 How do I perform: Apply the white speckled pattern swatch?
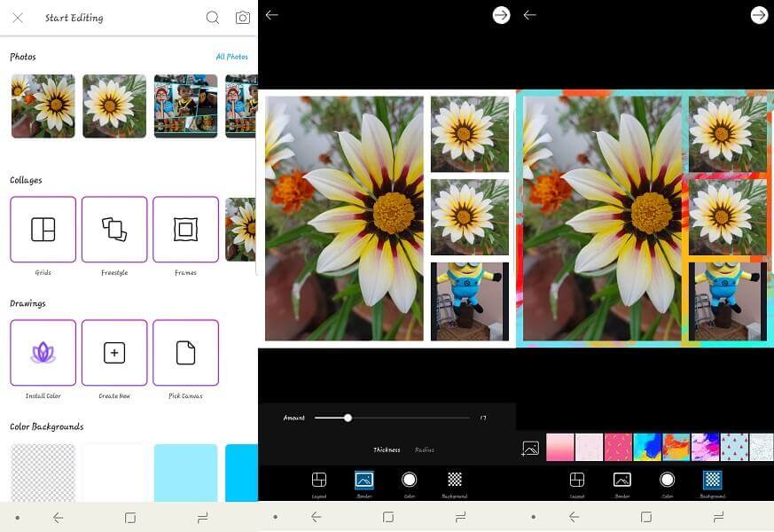pos(762,447)
